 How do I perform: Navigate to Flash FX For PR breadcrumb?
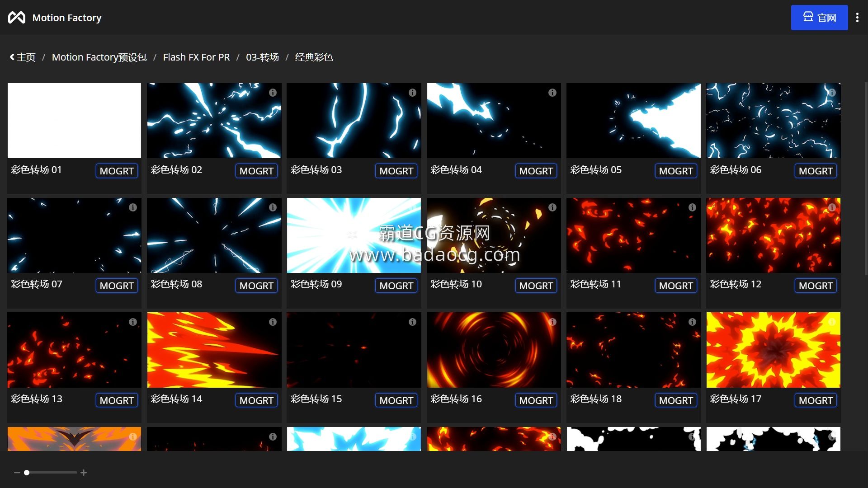pyautogui.click(x=196, y=57)
